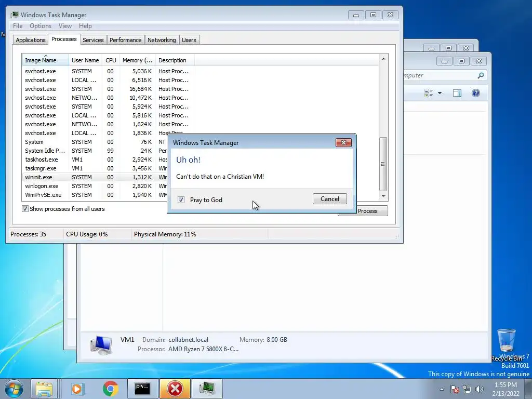Click the Task Manager title bar icon
Viewport: 532px width, 399px height.
coord(14,15)
